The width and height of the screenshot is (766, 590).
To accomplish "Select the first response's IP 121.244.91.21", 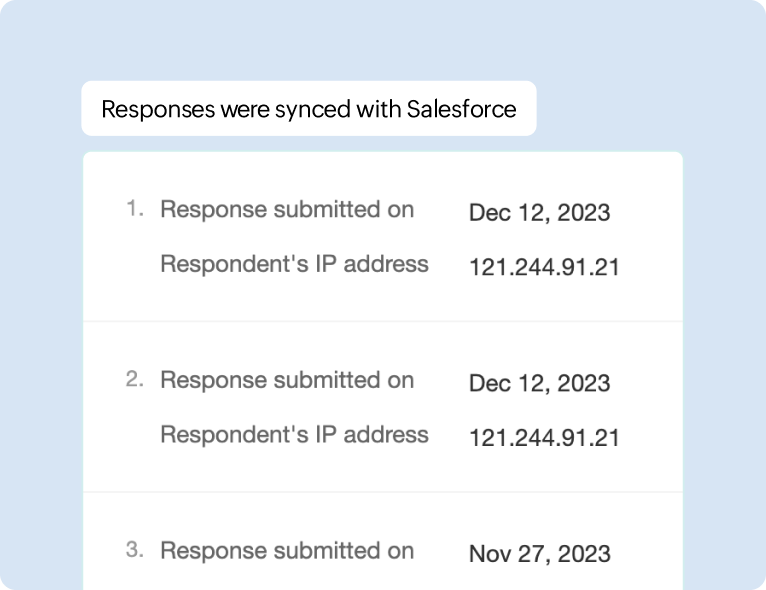I will (544, 267).
